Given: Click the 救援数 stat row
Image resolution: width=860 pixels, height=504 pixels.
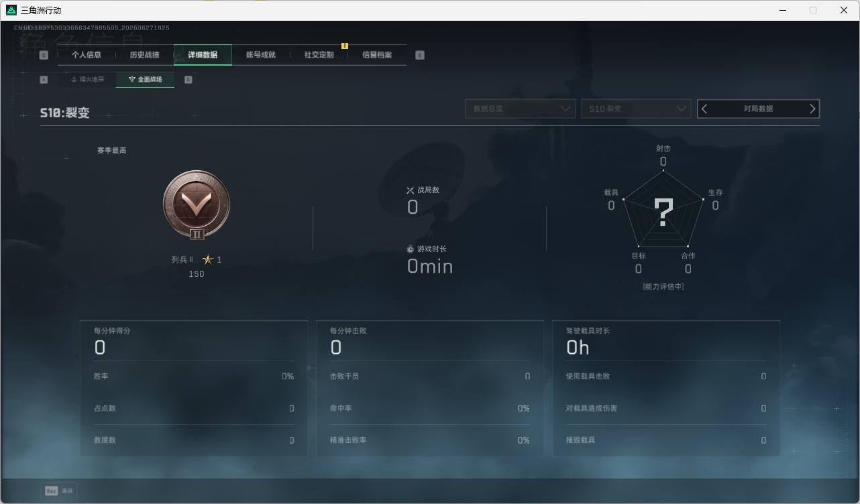Looking at the screenshot, I should coord(194,440).
